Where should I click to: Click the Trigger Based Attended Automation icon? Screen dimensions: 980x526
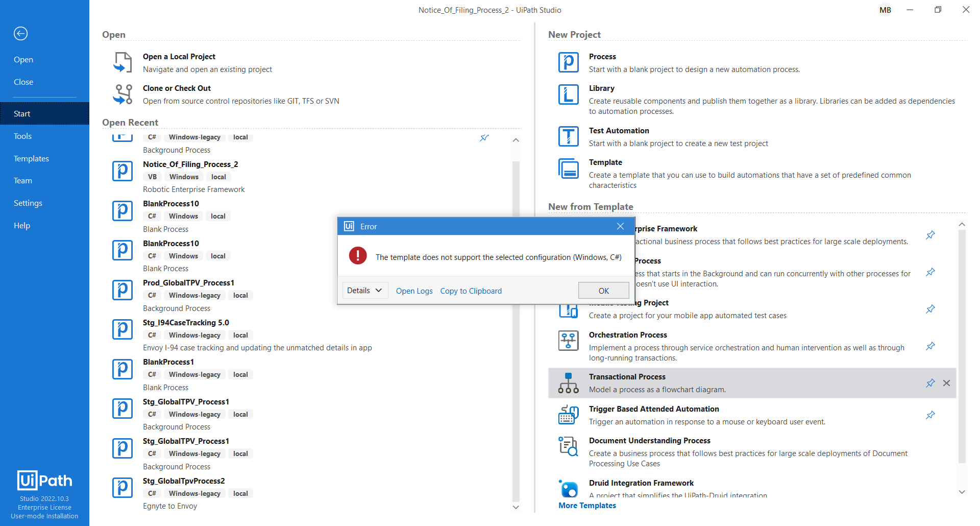pos(569,415)
